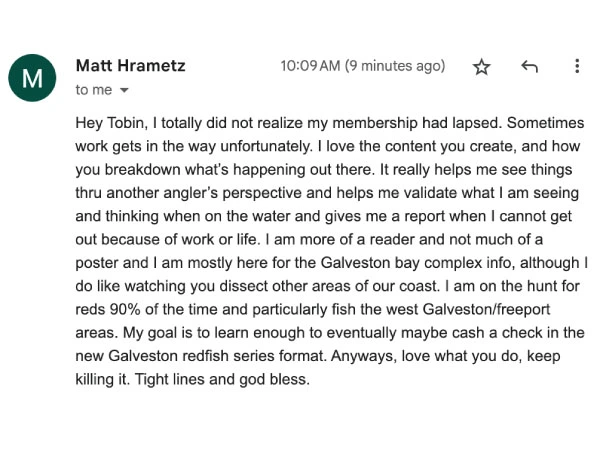Click the green M sender avatar

coord(32,78)
